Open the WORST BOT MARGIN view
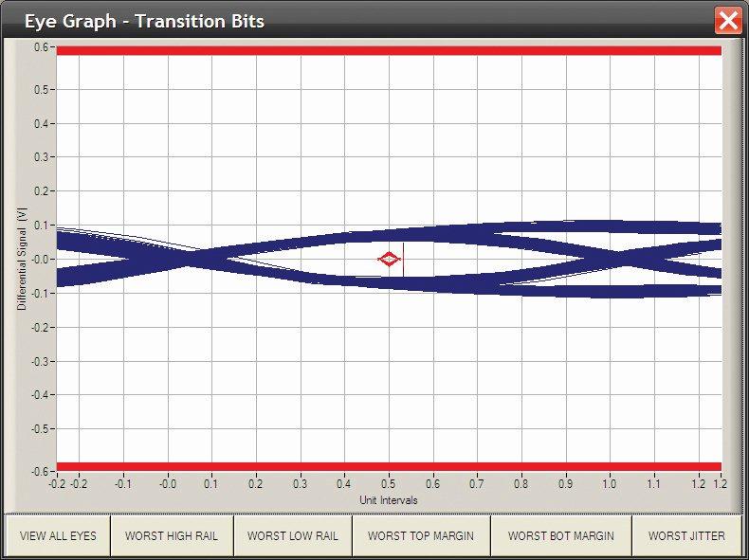Image resolution: width=749 pixels, height=560 pixels. [560, 535]
